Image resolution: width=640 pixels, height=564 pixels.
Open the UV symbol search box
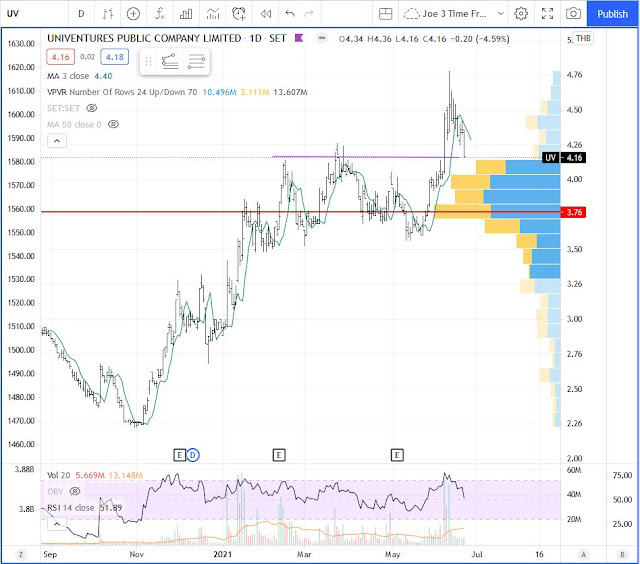coord(13,13)
